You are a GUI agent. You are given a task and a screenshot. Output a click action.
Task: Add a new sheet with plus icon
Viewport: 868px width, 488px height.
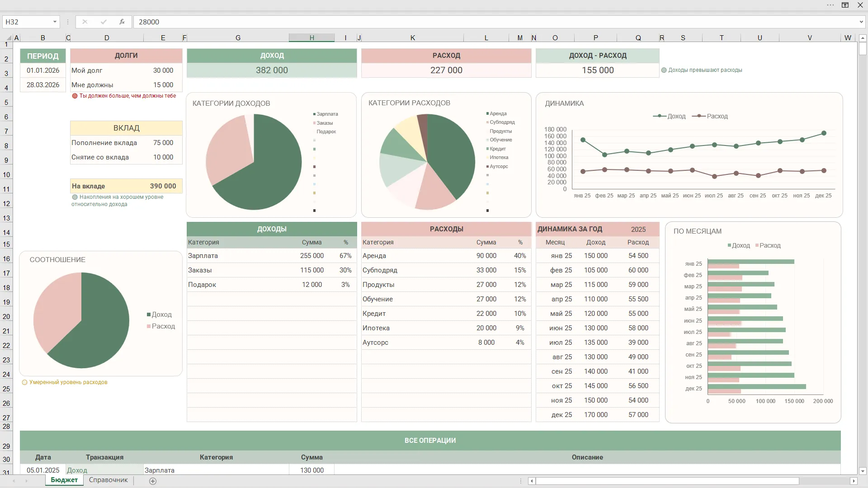coord(153,481)
